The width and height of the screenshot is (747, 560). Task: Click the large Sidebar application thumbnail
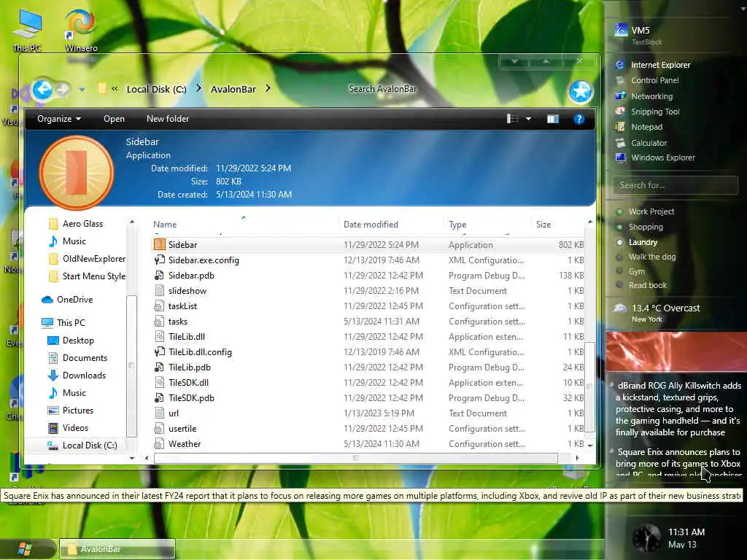[76, 173]
